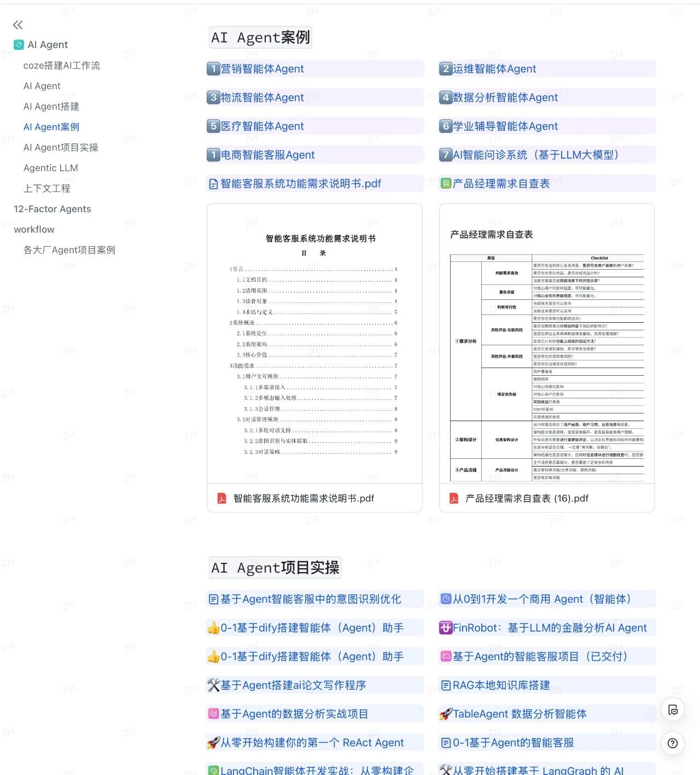Click the green sheet icon beside 产品经理需求自查表
This screenshot has width=700, height=775.
[446, 183]
